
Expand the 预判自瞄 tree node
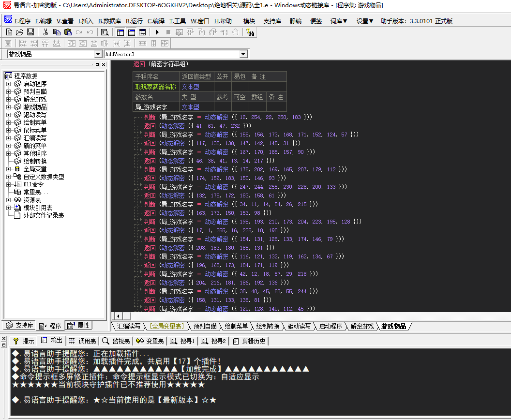pyautogui.click(x=9, y=91)
